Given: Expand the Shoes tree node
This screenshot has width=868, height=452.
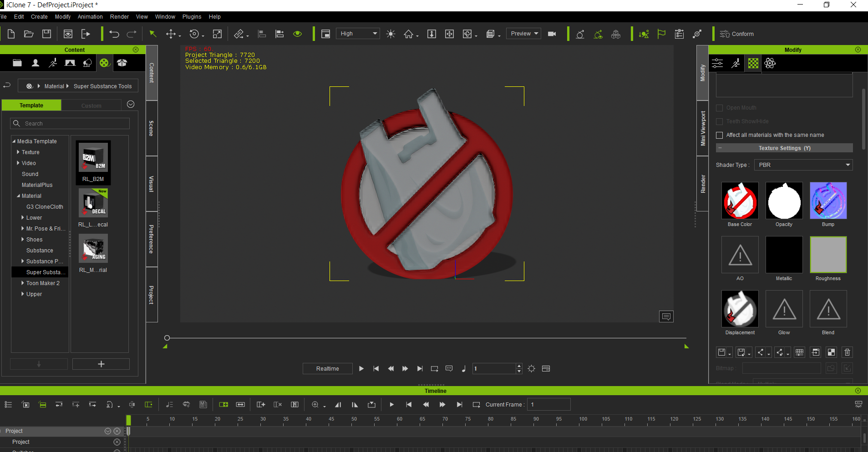Looking at the screenshot, I should pos(23,240).
